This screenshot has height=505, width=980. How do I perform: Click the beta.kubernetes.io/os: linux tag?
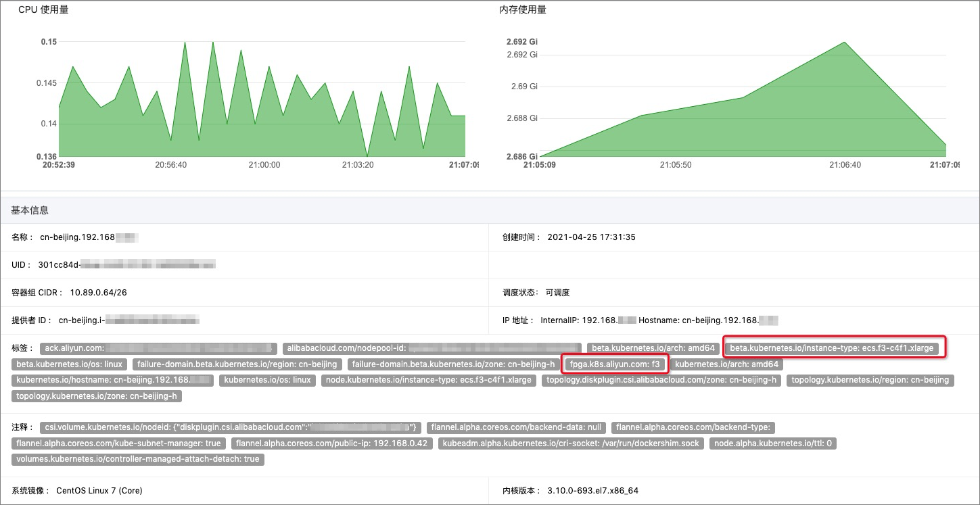coord(69,364)
